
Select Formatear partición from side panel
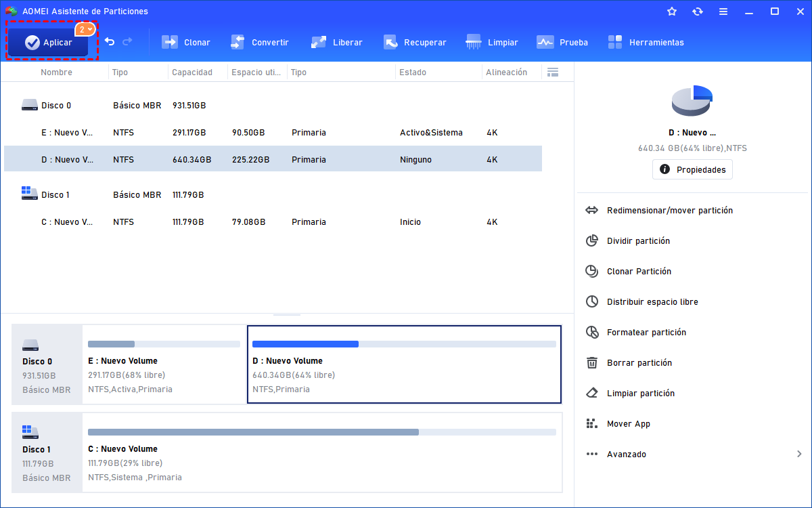pyautogui.click(x=646, y=333)
